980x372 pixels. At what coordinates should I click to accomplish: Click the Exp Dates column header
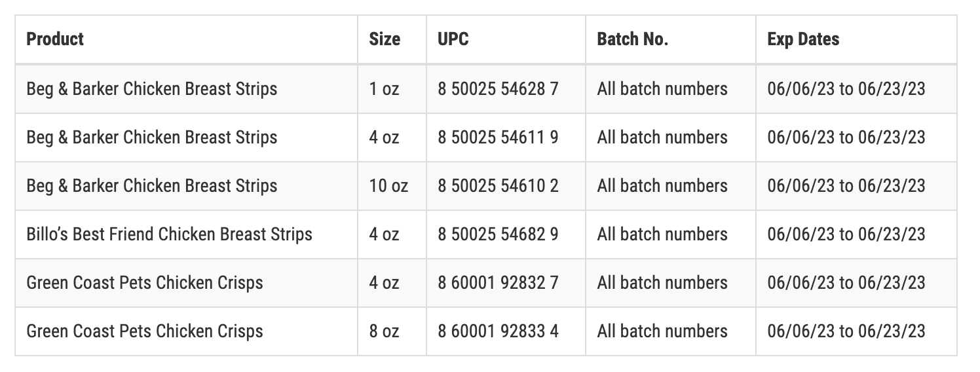pos(803,39)
